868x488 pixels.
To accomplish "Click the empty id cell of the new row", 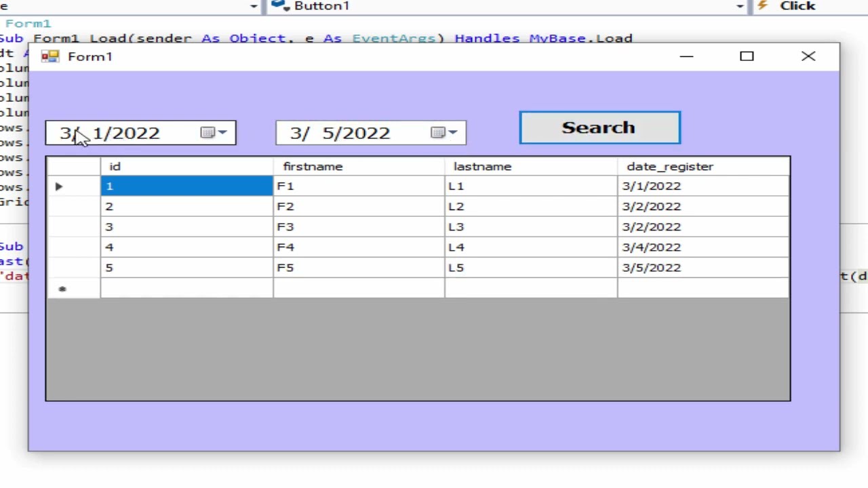I will (186, 289).
